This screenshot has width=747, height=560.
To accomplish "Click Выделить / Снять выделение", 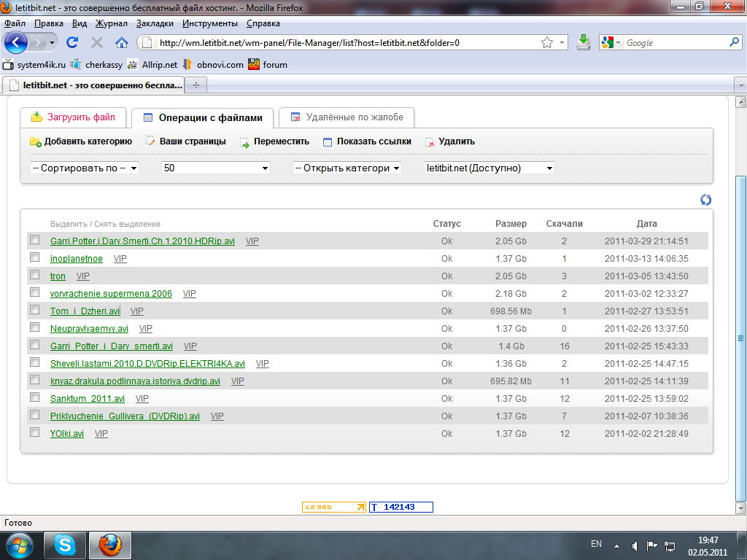I will click(x=105, y=225).
